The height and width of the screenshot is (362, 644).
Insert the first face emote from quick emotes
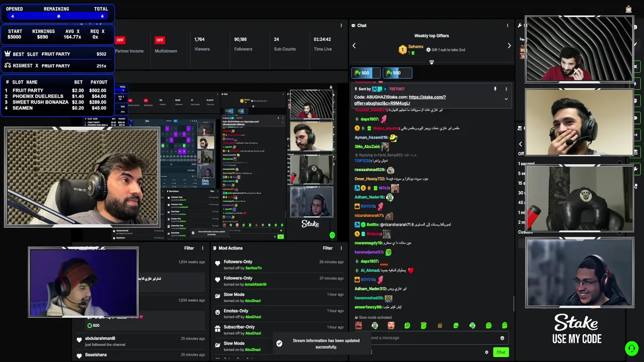coord(358,326)
